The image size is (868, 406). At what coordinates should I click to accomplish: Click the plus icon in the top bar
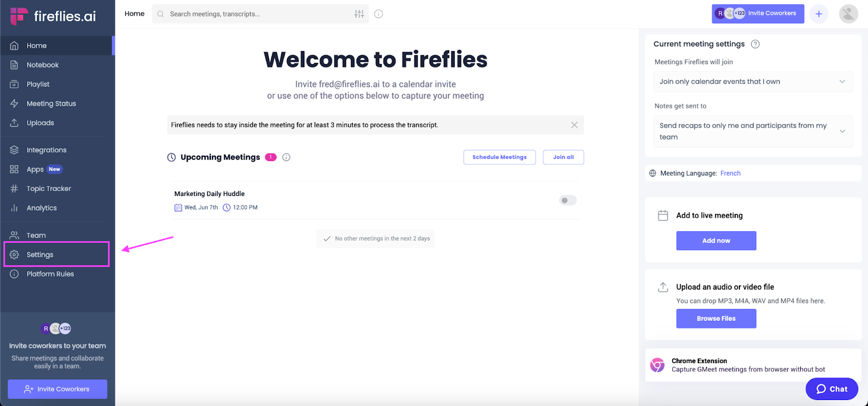819,14
